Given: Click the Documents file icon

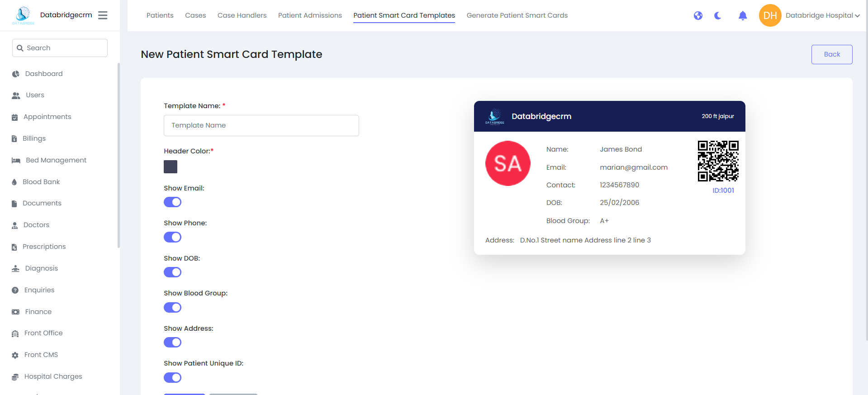Looking at the screenshot, I should point(14,204).
